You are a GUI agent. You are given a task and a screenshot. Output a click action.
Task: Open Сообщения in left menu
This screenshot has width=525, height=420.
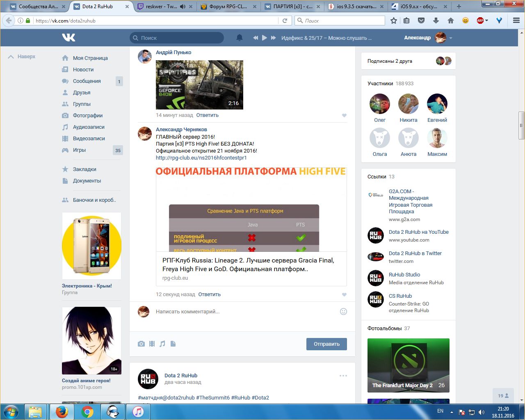(87, 81)
